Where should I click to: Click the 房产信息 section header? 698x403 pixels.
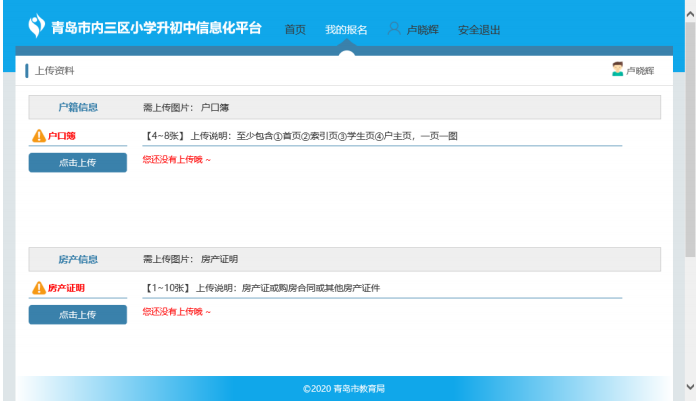click(x=78, y=259)
